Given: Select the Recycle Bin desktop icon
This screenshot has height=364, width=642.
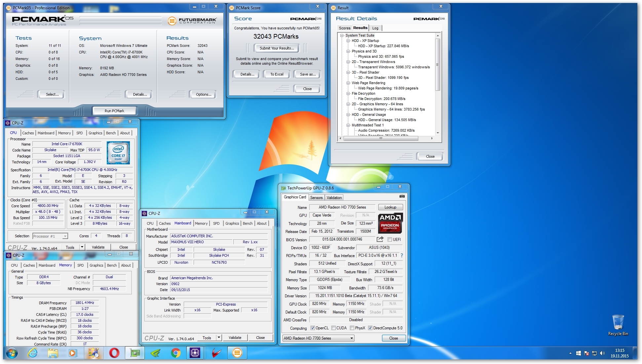Looking at the screenshot, I should tap(618, 325).
